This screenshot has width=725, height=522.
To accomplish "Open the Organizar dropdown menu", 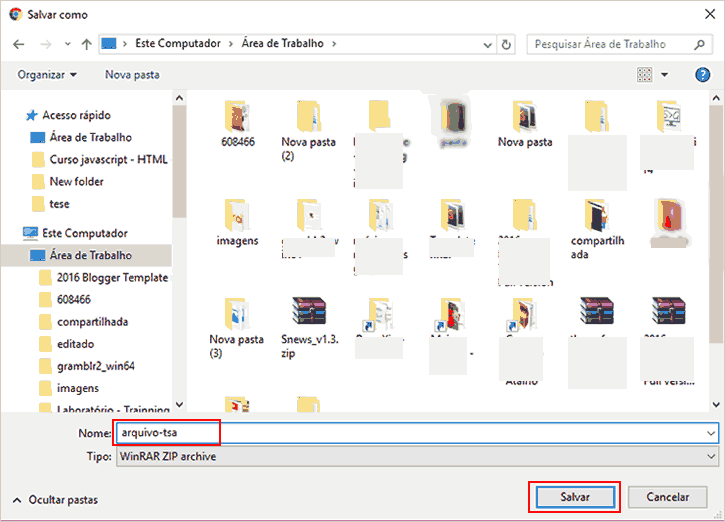I will (47, 75).
